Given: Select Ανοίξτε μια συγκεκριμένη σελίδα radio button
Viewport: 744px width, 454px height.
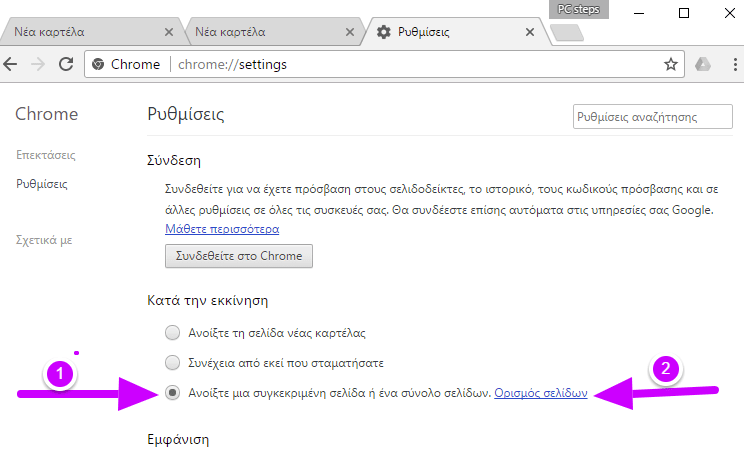Looking at the screenshot, I should [172, 393].
